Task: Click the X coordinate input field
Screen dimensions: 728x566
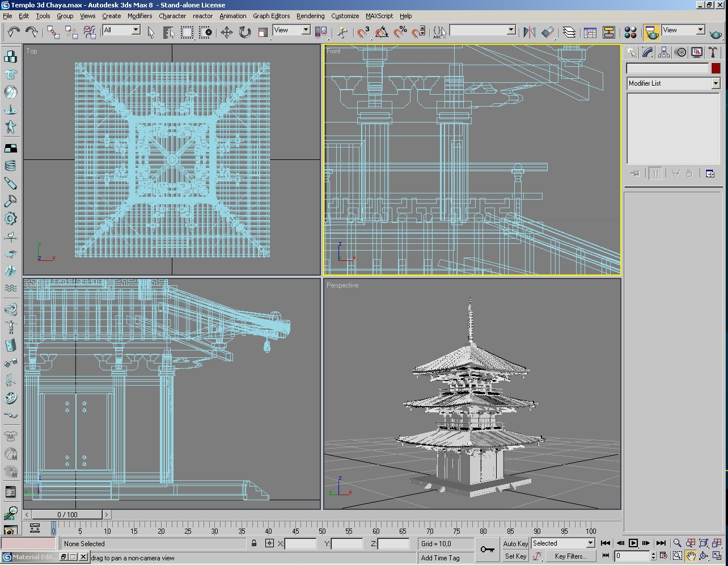Action: point(300,543)
